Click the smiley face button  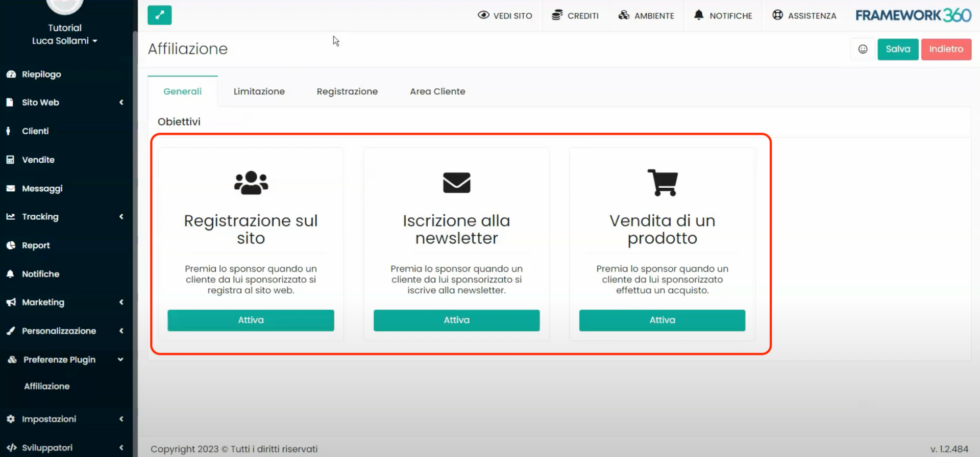point(863,49)
